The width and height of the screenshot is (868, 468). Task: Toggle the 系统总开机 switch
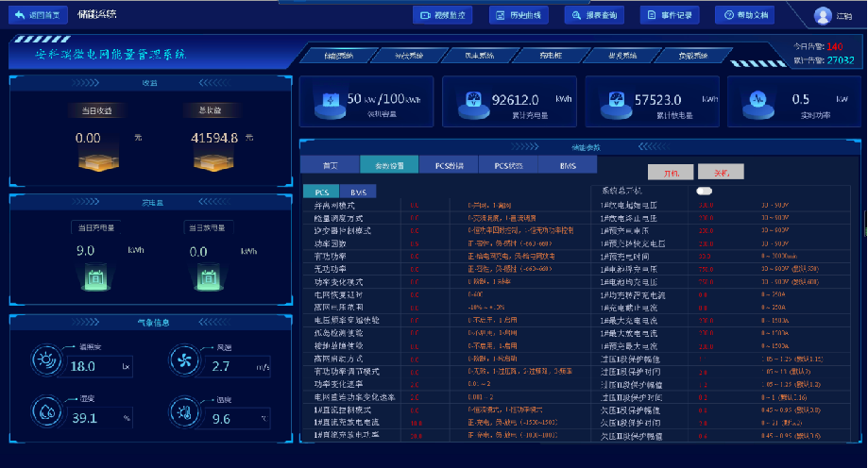pos(705,191)
